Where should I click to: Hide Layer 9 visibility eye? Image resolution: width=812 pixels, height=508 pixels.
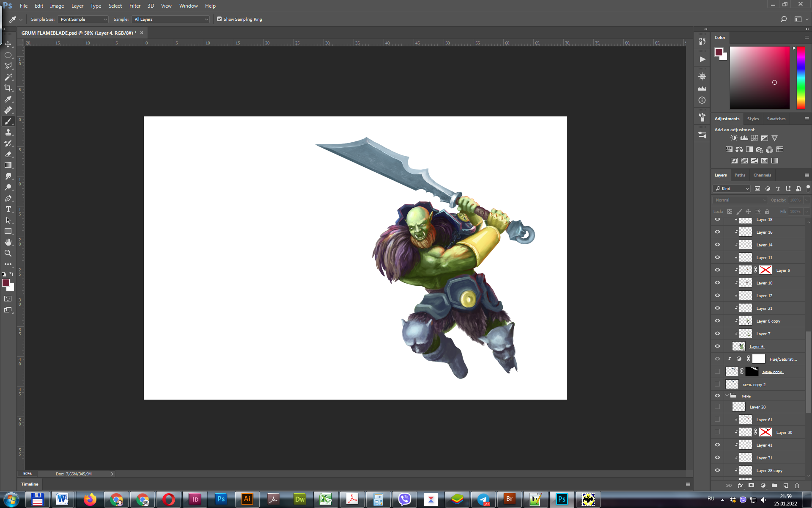(x=717, y=270)
